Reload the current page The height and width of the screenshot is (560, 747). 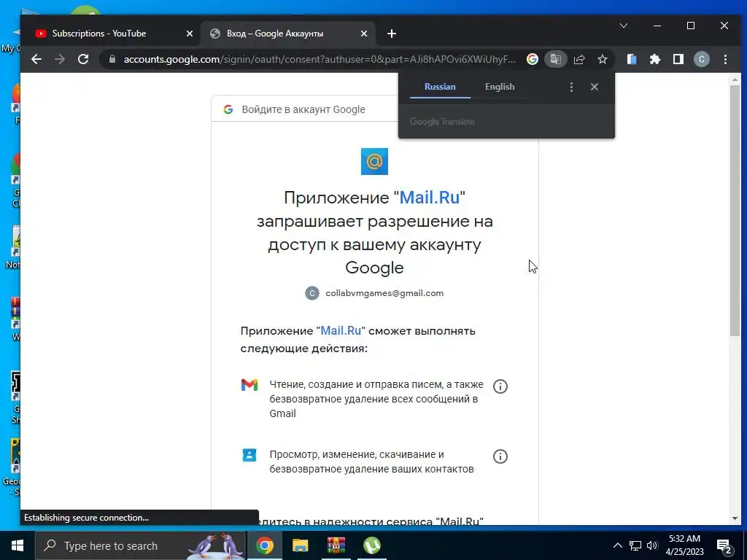(x=83, y=59)
